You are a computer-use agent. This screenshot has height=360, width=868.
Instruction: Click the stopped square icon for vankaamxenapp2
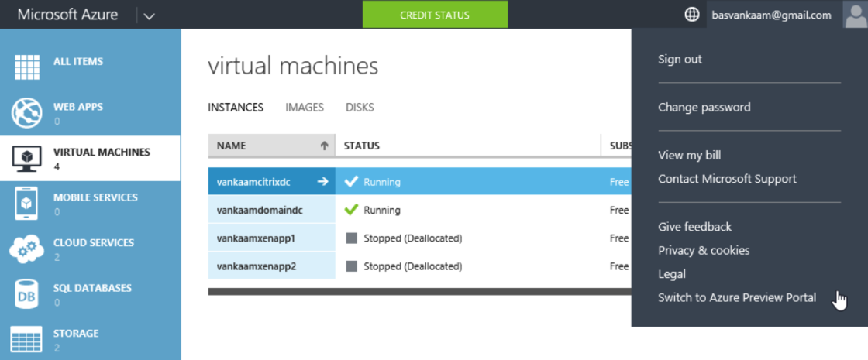[x=351, y=266]
